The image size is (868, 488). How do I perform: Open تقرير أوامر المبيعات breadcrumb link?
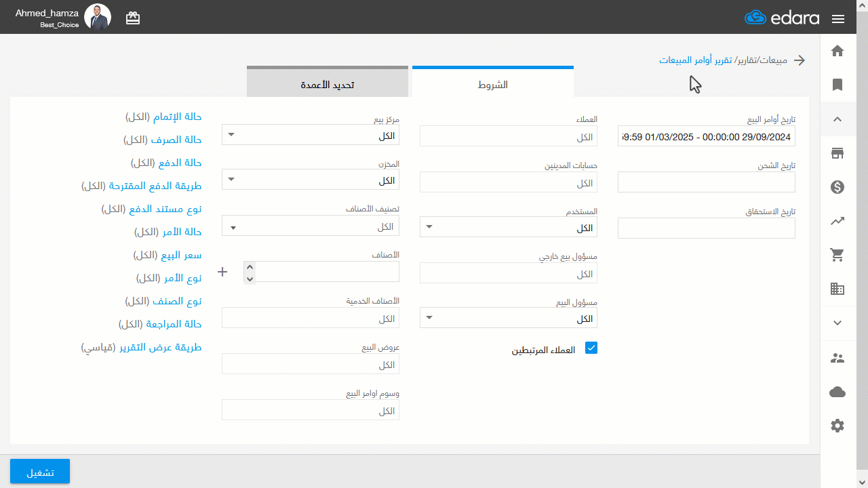click(x=696, y=60)
